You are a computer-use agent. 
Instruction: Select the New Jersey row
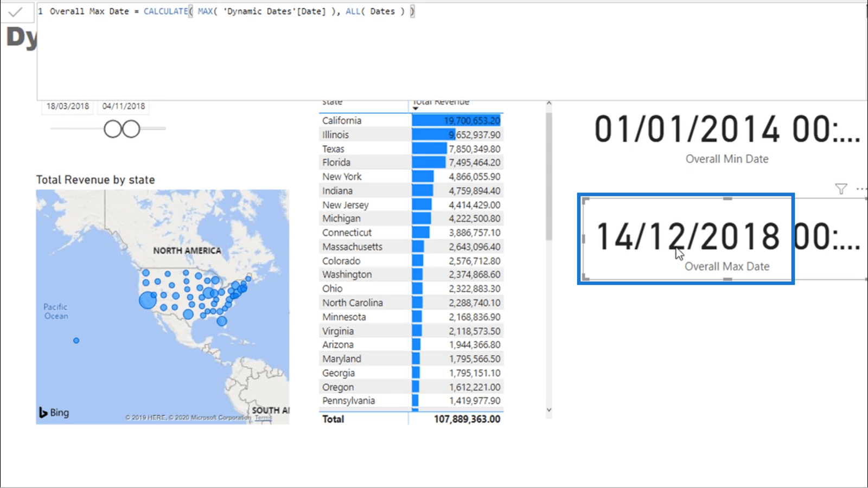click(x=411, y=205)
